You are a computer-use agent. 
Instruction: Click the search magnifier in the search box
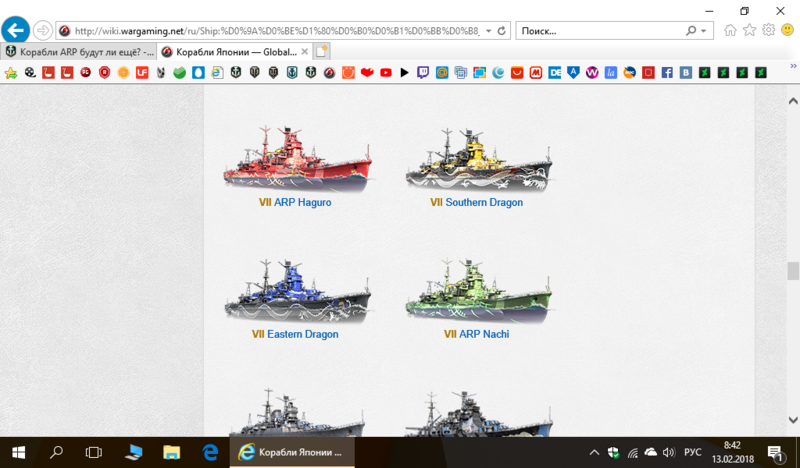[691, 31]
